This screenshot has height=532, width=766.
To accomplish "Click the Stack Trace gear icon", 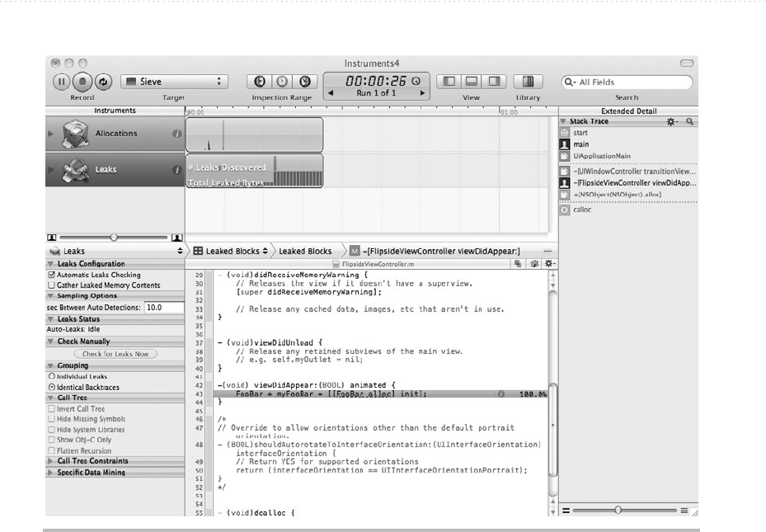I will 672,121.
